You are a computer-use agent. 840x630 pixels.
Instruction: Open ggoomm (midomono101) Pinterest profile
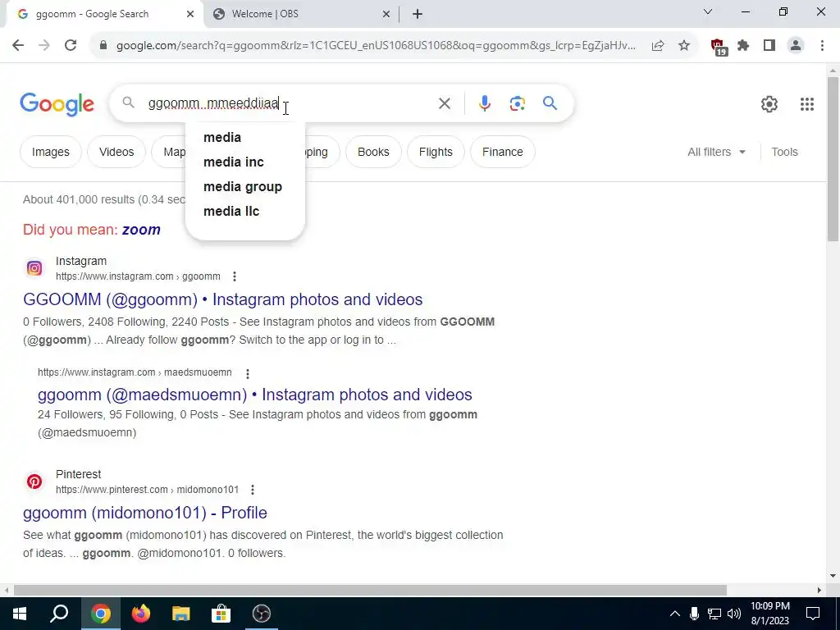tap(145, 513)
